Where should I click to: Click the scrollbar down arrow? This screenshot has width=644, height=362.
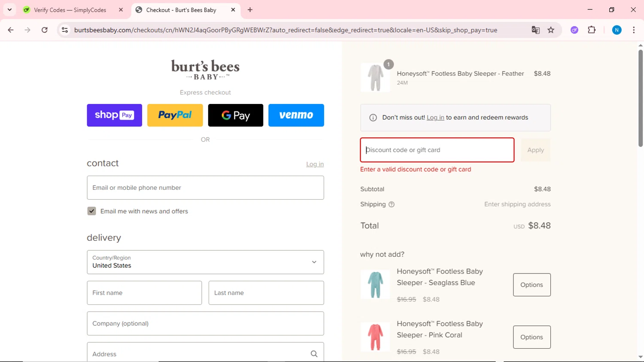[x=641, y=357]
